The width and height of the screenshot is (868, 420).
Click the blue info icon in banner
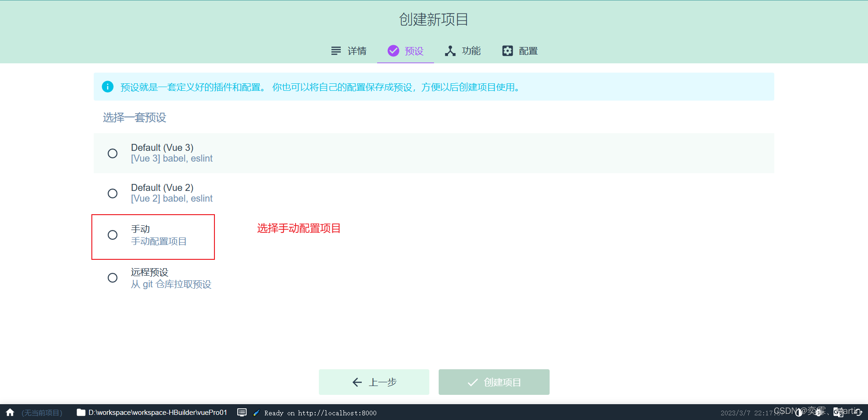pyautogui.click(x=108, y=87)
